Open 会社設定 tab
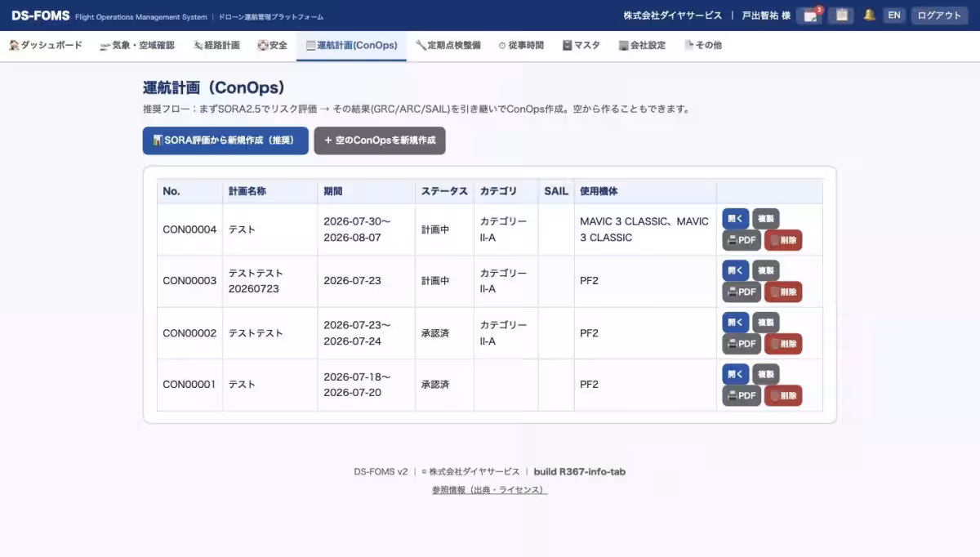980x557 pixels. tap(642, 45)
